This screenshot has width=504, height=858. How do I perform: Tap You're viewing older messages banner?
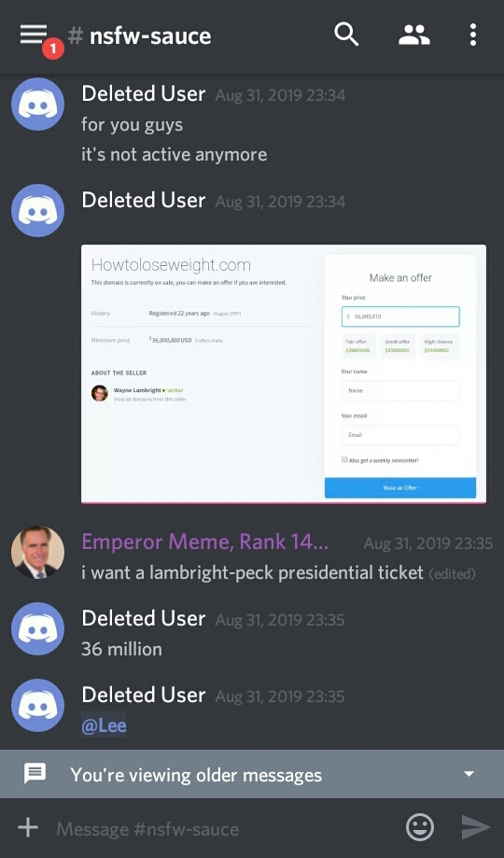[252, 774]
